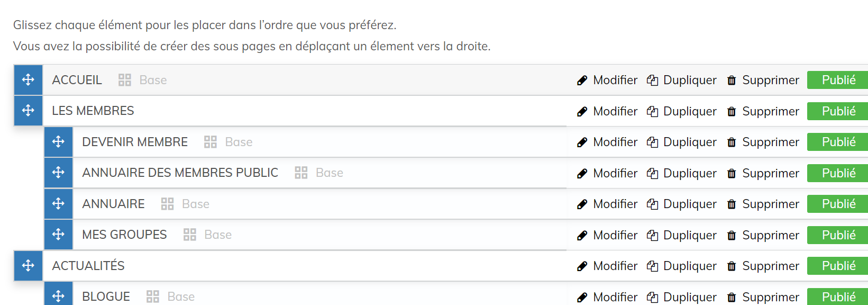
Task: Click move icon of ANNUAIRE DES MEMBRES PUBLIC
Action: (58, 173)
